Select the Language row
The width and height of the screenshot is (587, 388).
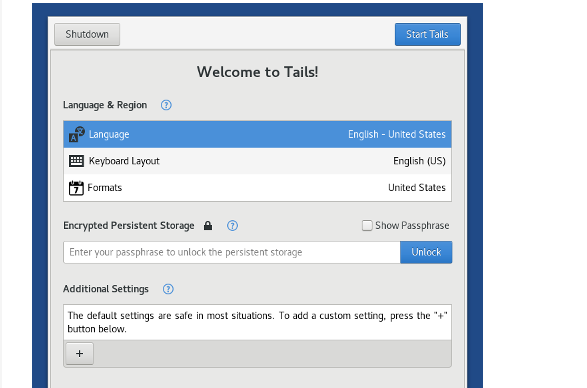click(258, 134)
